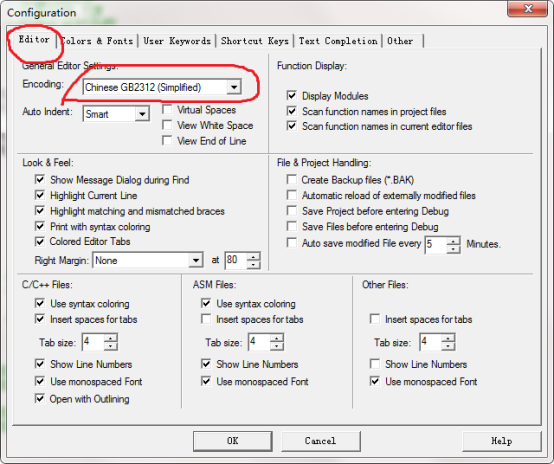
Task: Open the Auto Indent Smart dropdown
Action: pos(142,114)
